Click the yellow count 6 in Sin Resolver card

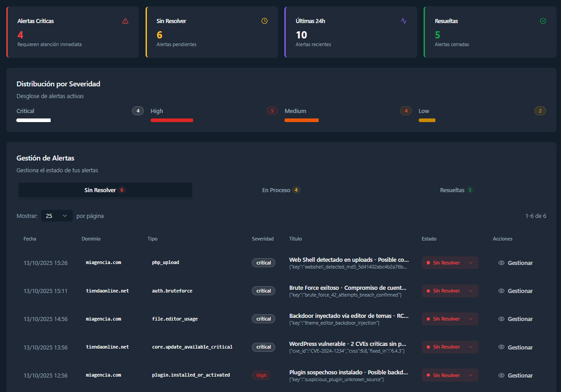[160, 35]
